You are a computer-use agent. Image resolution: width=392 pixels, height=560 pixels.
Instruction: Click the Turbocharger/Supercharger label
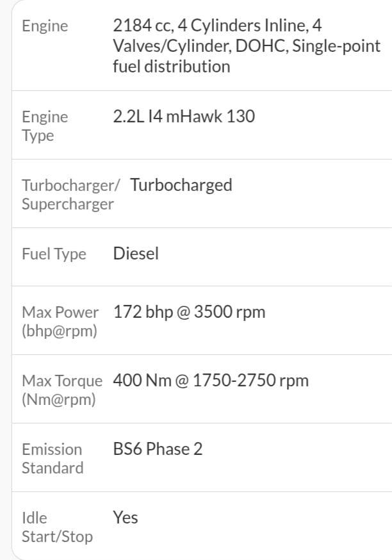[x=70, y=194]
